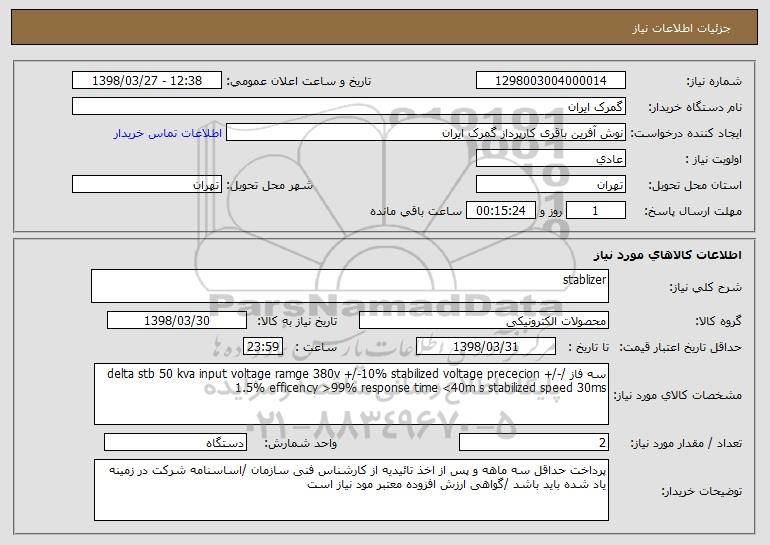Click the label حداقل تاریخ اعتبار قیمت
Viewport: 770px width, 545px height.
pos(681,347)
